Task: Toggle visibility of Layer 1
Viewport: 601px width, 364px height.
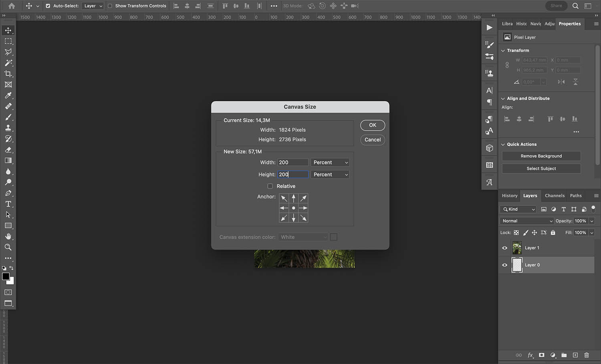Action: 505,247
